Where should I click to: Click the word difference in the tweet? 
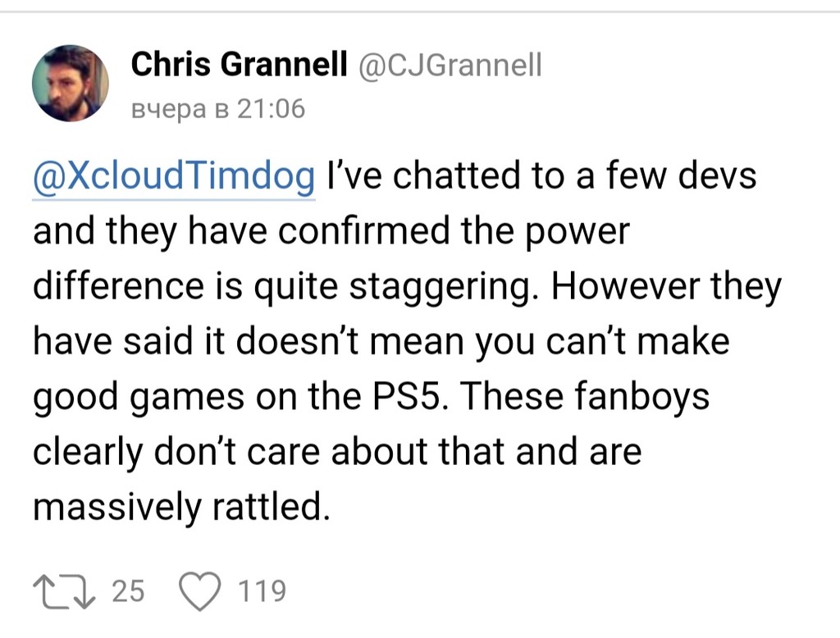[x=118, y=285]
